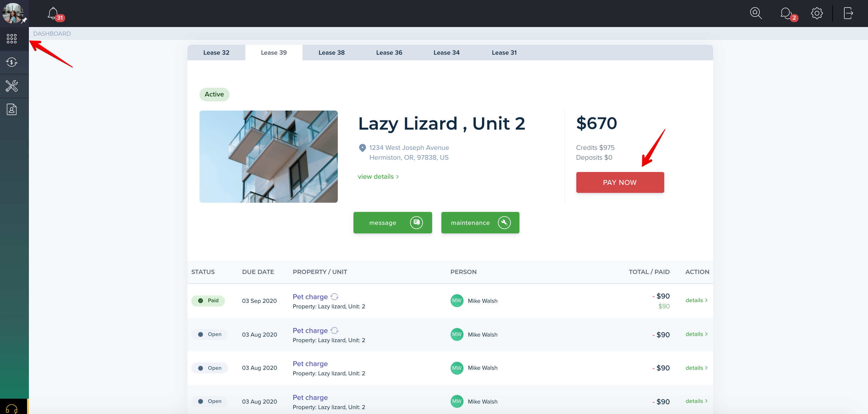Viewport: 868px width, 414px height.
Task: Open maintenance tools icon in sidebar
Action: [x=12, y=86]
